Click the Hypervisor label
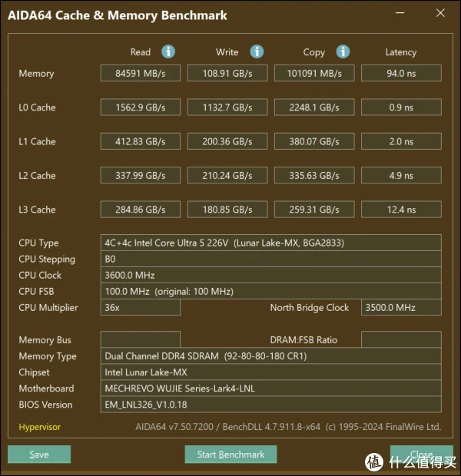 tap(39, 427)
